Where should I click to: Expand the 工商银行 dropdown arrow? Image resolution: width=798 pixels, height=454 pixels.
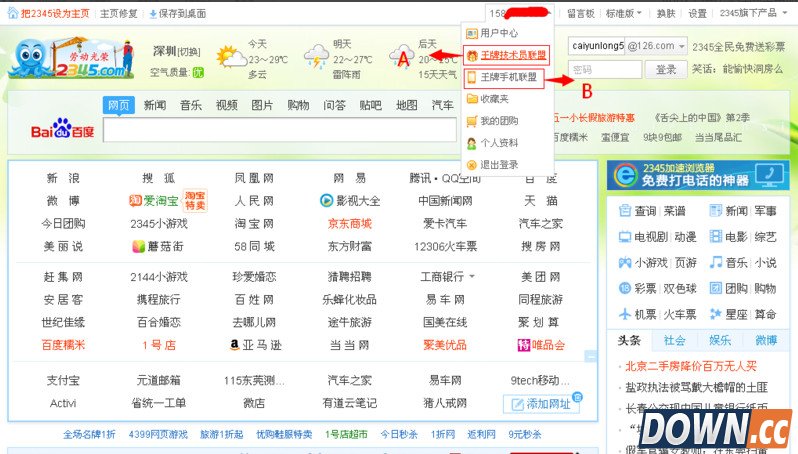(x=472, y=276)
